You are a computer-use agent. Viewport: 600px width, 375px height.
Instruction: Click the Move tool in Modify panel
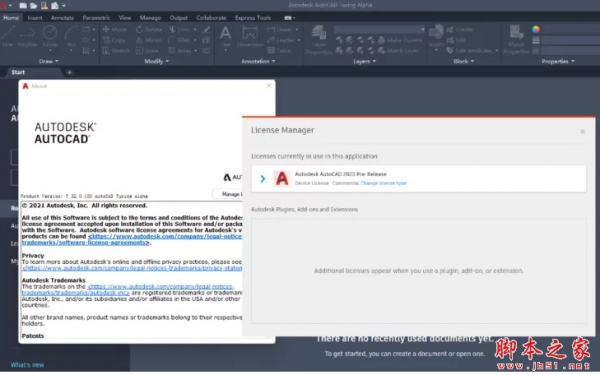click(x=115, y=29)
